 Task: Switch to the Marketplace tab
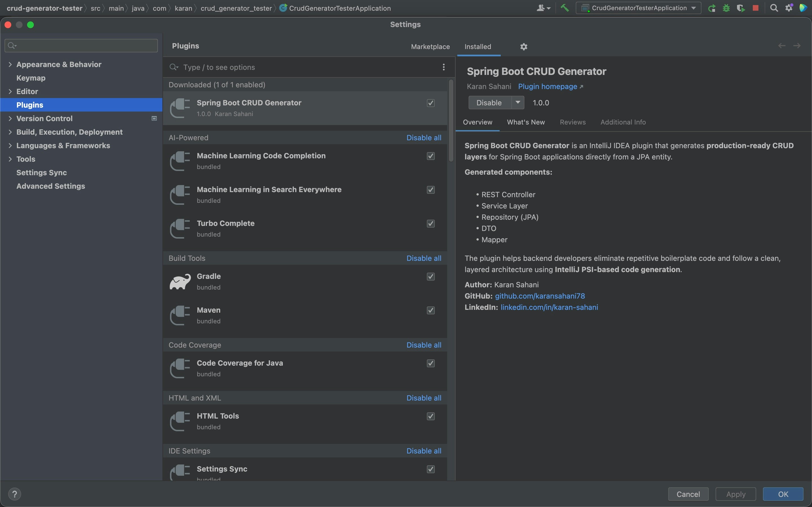coord(431,46)
